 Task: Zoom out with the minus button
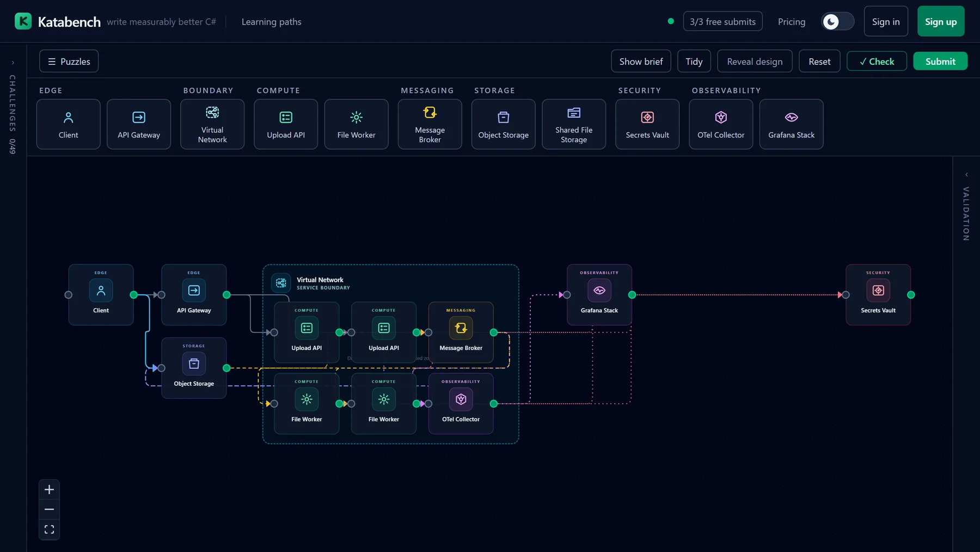tap(49, 509)
